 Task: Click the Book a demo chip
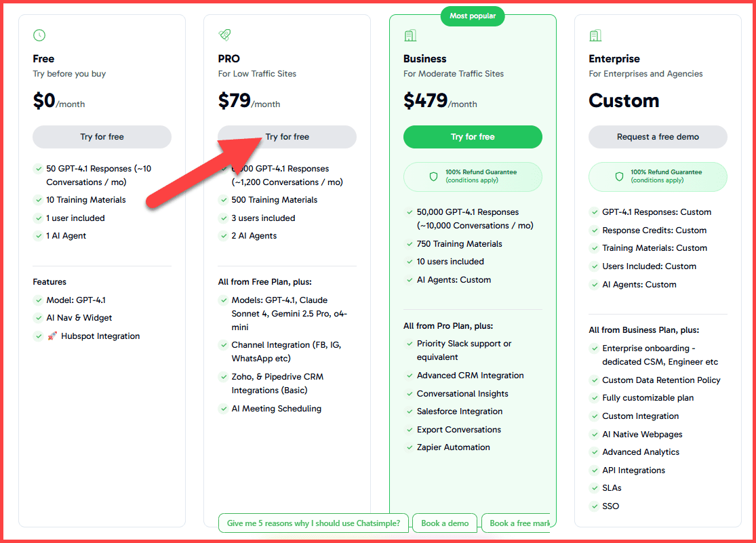point(445,523)
